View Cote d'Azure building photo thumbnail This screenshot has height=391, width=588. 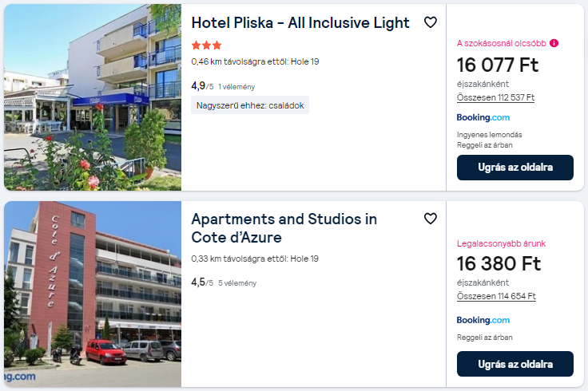click(93, 294)
